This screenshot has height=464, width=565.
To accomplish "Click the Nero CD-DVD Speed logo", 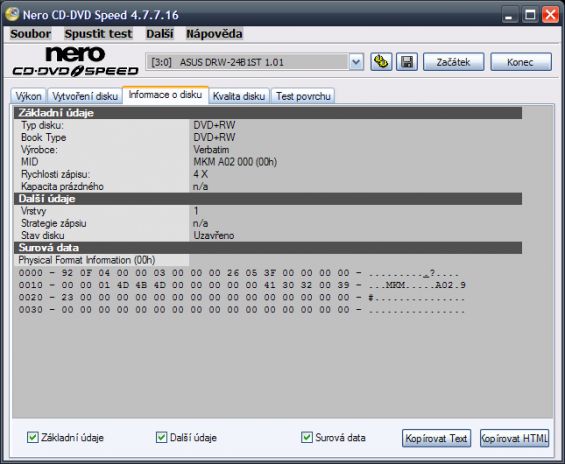I will [x=75, y=62].
